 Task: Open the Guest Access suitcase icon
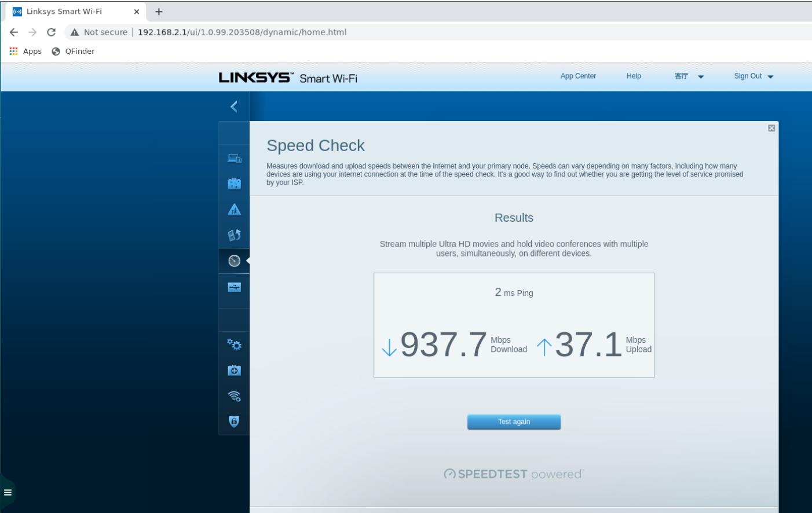(234, 184)
